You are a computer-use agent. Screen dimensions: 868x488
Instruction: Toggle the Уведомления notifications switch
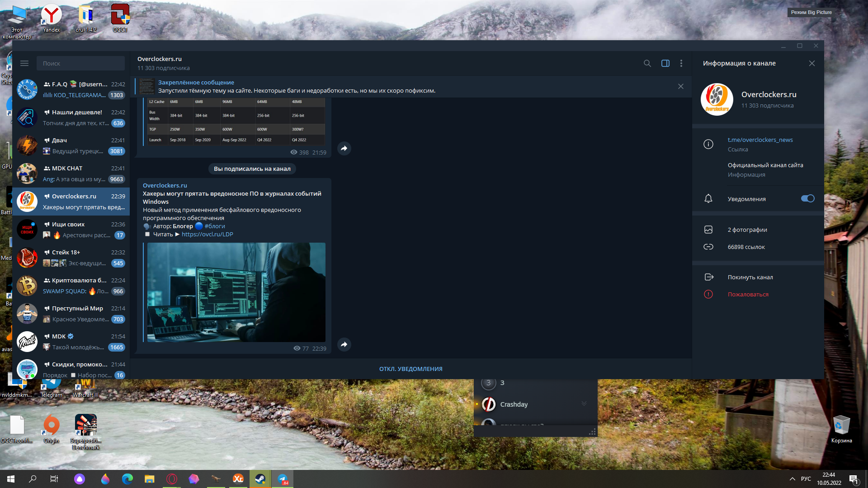point(807,199)
